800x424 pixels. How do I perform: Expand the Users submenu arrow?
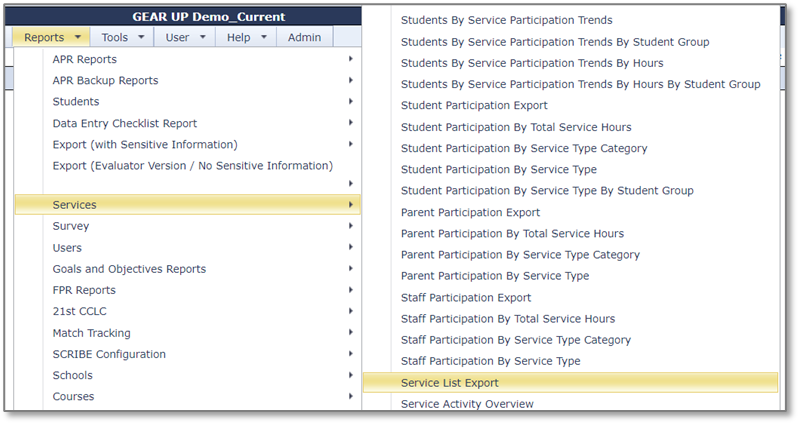(x=351, y=247)
